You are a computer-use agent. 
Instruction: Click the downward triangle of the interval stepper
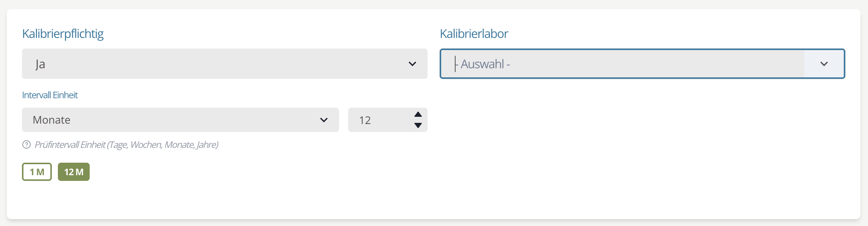417,126
